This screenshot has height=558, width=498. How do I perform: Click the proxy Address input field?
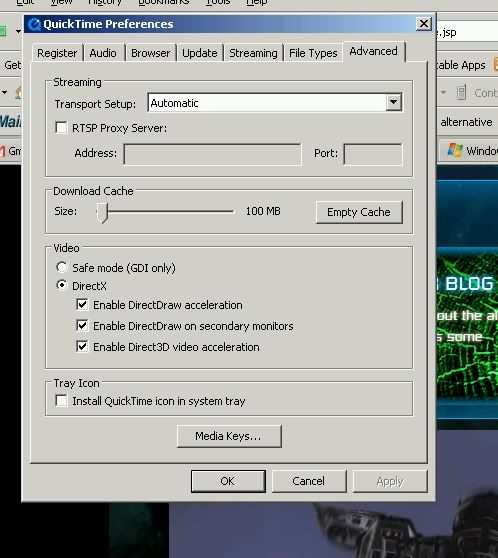coord(213,154)
